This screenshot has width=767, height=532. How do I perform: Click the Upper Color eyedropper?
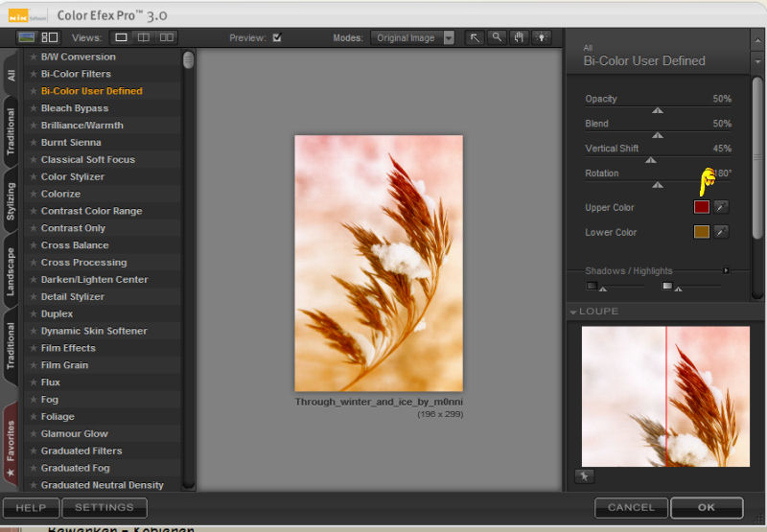[721, 207]
